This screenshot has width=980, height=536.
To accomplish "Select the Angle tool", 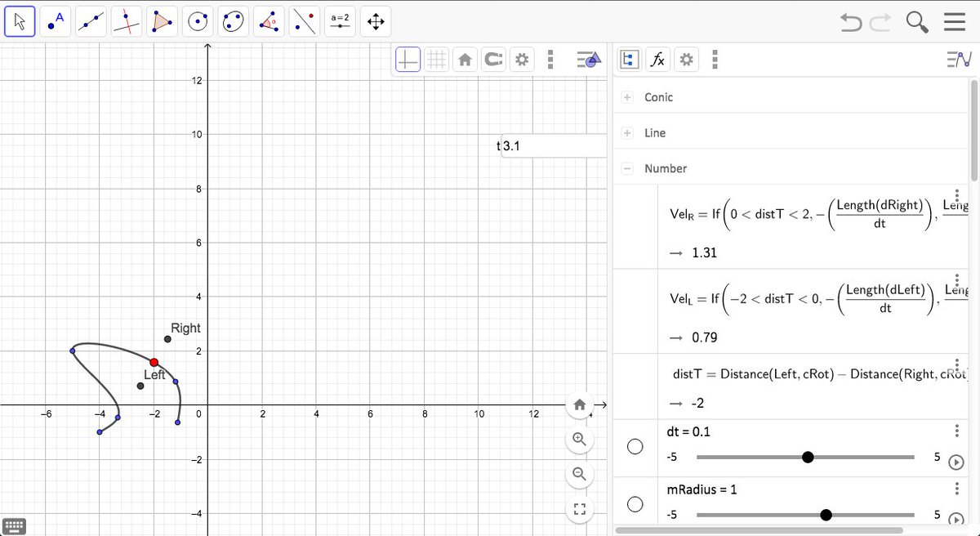I will pyautogui.click(x=269, y=22).
